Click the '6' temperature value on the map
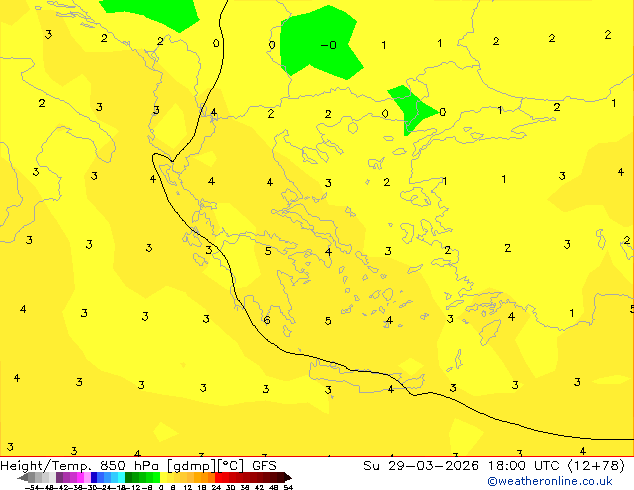The height and width of the screenshot is (490, 634). click(x=267, y=320)
